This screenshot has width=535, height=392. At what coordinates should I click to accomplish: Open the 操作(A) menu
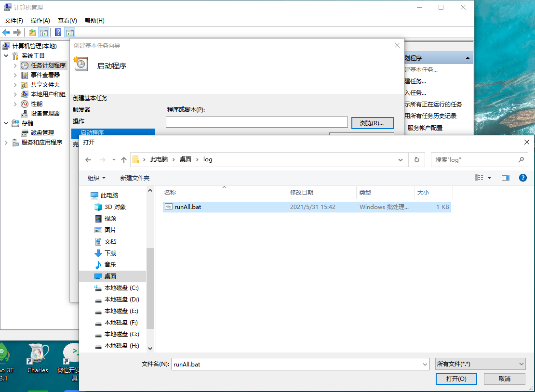[x=40, y=20]
